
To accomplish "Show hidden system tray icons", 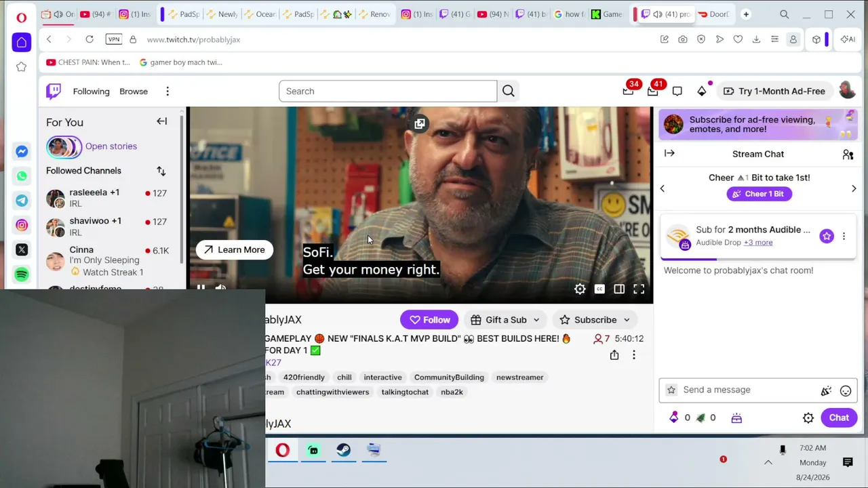I will point(768,462).
